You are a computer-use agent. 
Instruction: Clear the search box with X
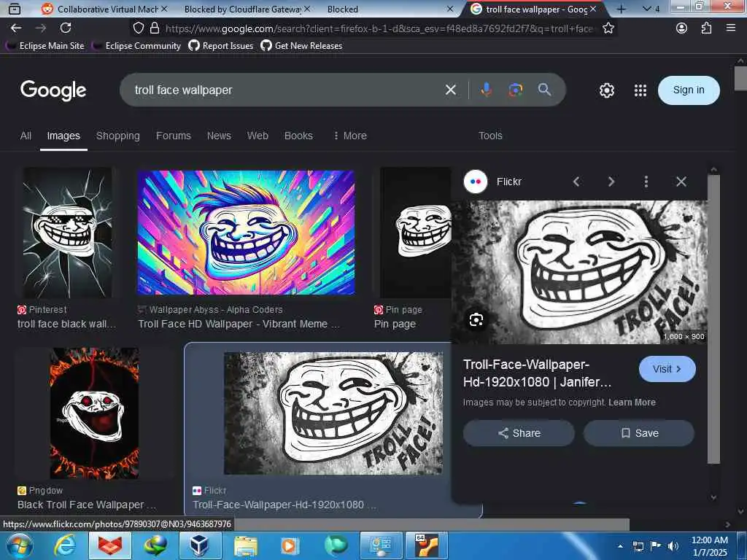451,90
